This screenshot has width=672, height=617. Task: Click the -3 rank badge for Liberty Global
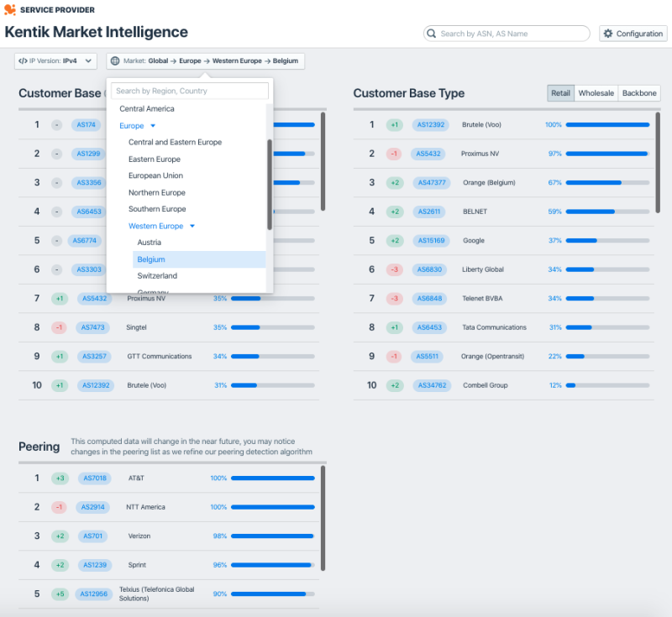point(394,269)
